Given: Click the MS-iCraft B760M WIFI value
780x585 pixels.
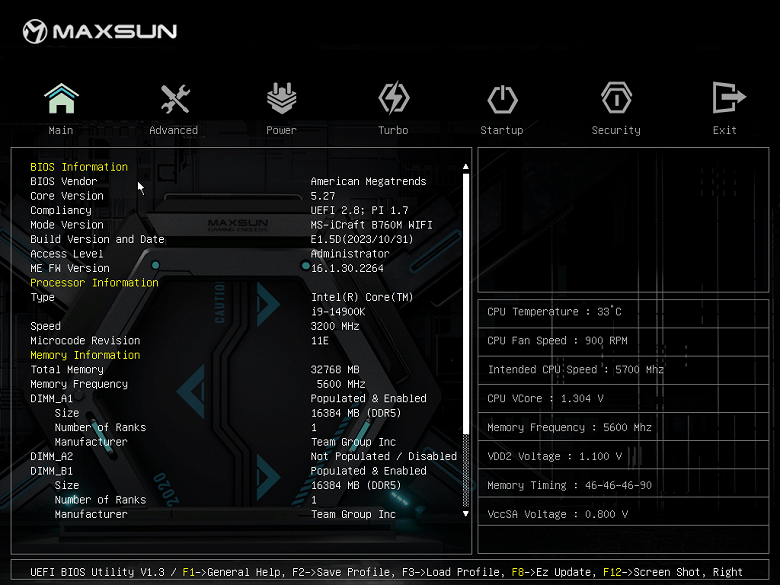Looking at the screenshot, I should [371, 225].
